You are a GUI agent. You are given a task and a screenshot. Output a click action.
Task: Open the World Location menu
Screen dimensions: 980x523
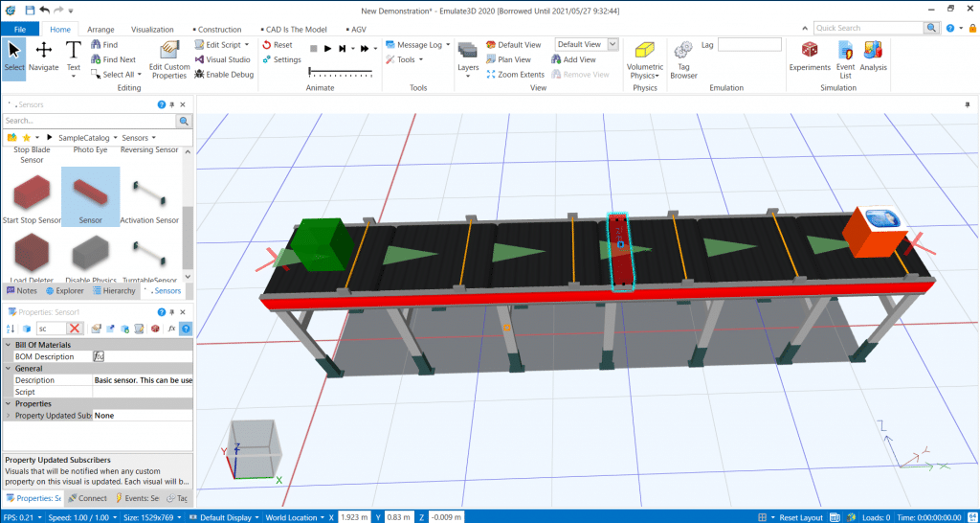click(x=294, y=517)
